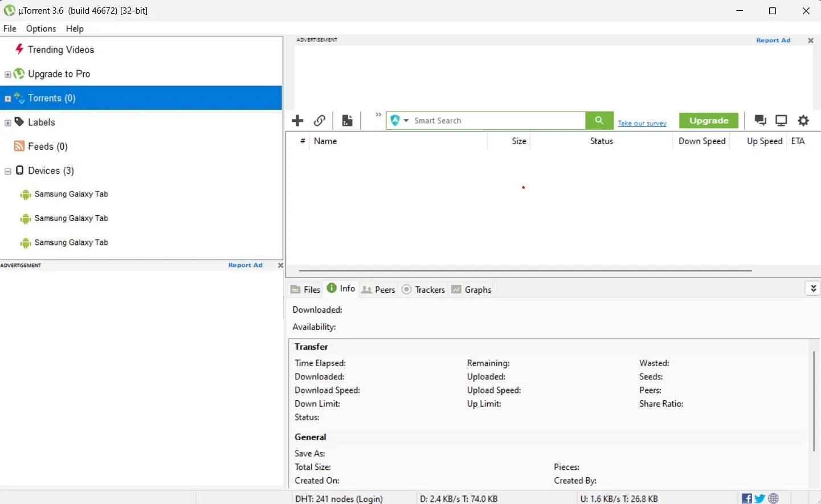Open the Trackers tab

click(423, 289)
